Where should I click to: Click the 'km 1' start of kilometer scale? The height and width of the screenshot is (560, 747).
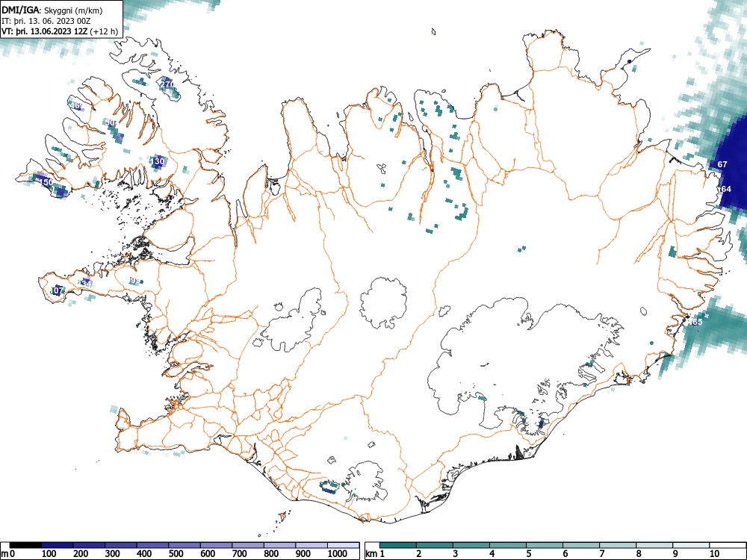[375, 554]
